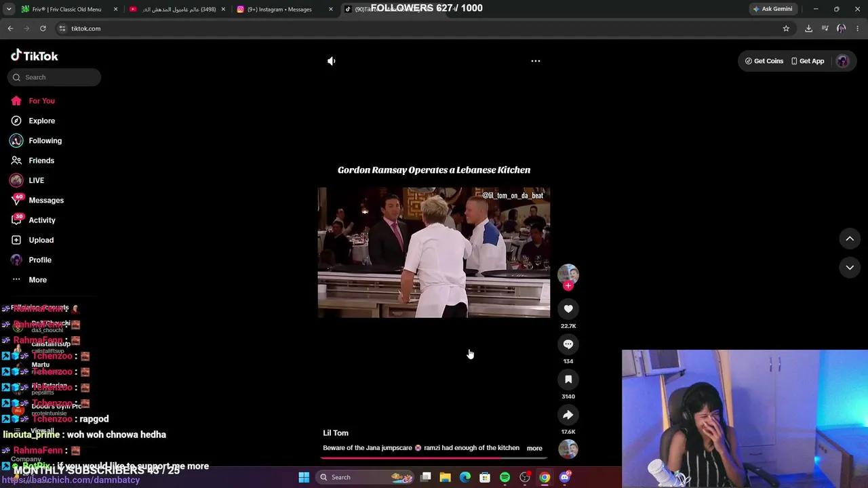This screenshot has height=488, width=868.
Task: Open the video options ellipsis menu
Action: click(536, 61)
